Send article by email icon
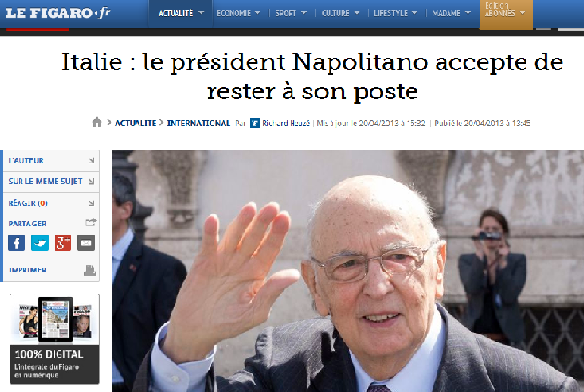 click(86, 243)
